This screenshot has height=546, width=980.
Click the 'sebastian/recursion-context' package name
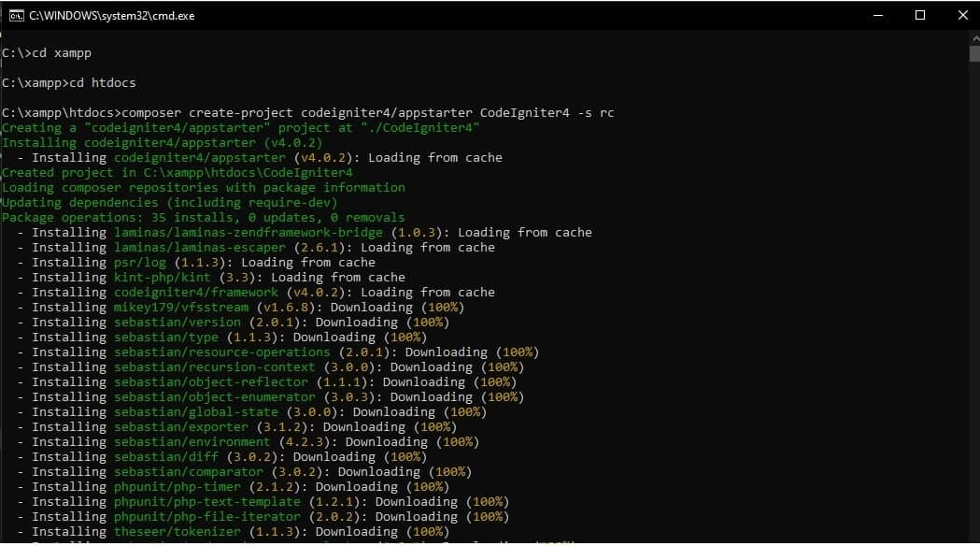click(214, 367)
